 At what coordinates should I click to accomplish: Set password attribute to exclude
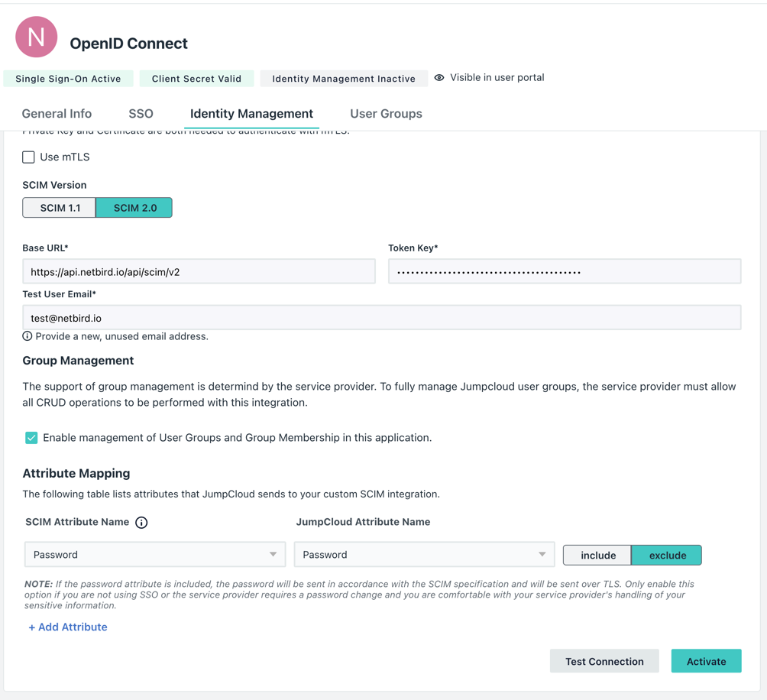[667, 556]
